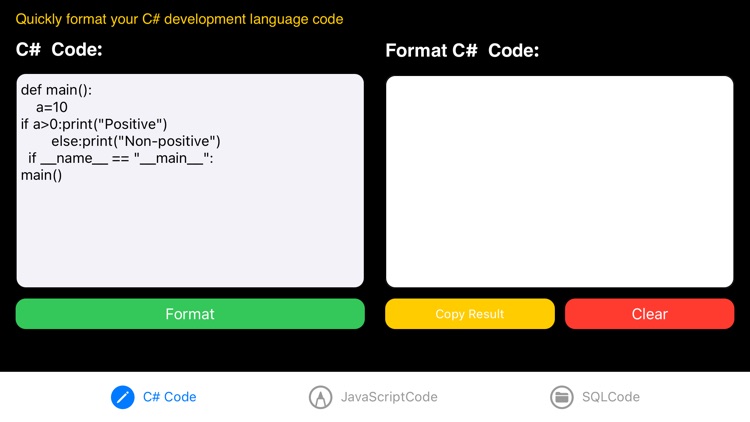Click the 'if __name__ == "__main__":' line
750x422 pixels.
pyautogui.click(x=121, y=158)
